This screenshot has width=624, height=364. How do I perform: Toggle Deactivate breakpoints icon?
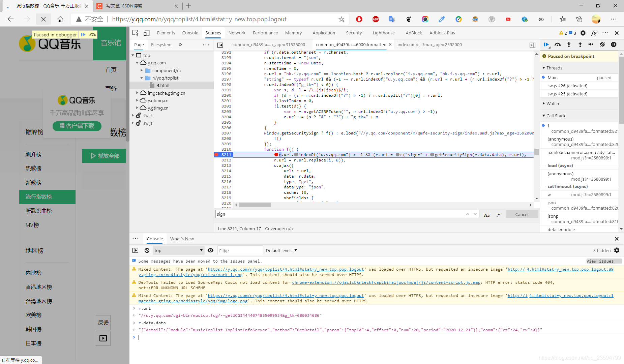602,44
